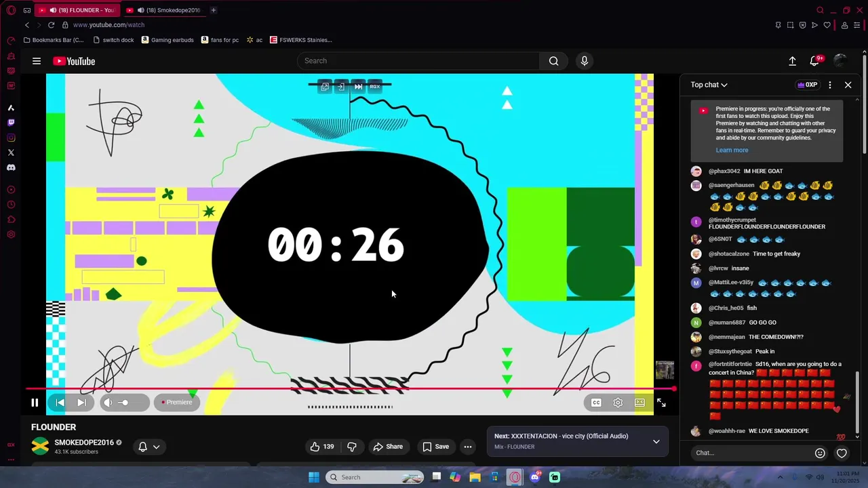Open History clock icon in Opera sidebar
This screenshot has height=488, width=868.
coord(11,205)
